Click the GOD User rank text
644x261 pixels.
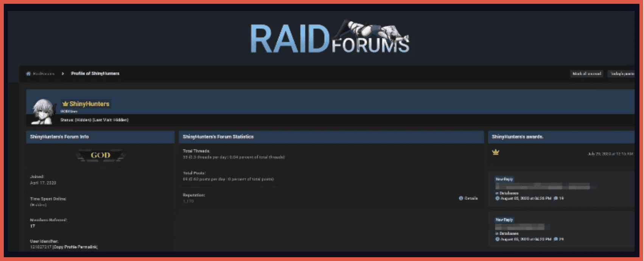pos(69,111)
